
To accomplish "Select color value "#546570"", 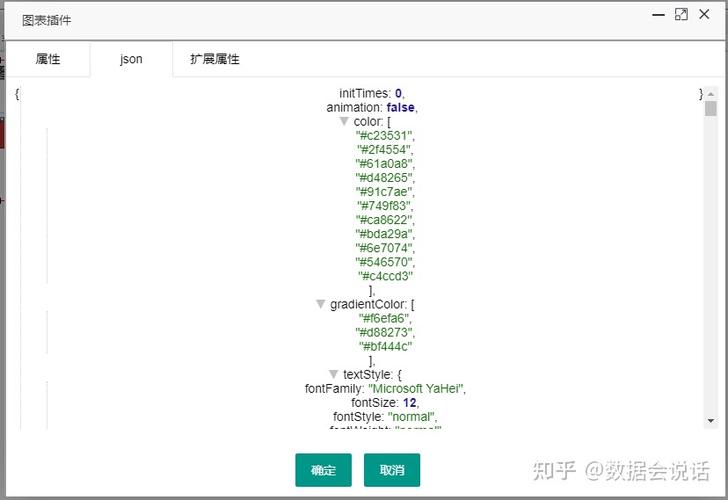I will (384, 262).
